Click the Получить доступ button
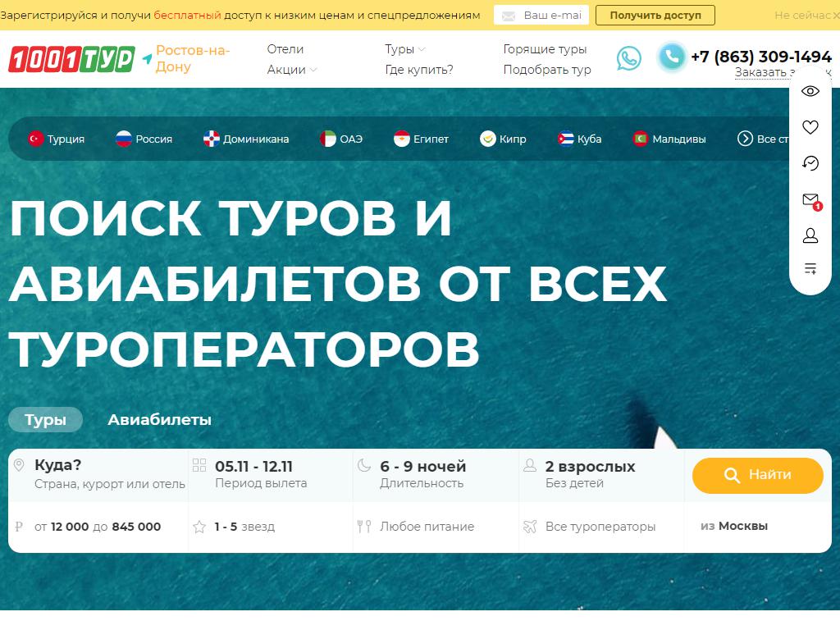The width and height of the screenshot is (840, 630). (x=655, y=16)
